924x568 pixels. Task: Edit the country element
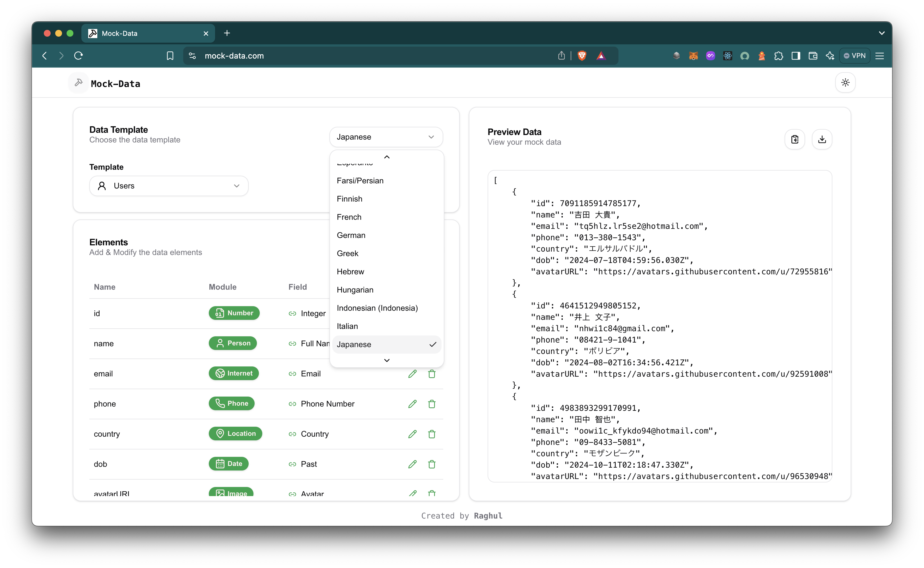click(412, 434)
